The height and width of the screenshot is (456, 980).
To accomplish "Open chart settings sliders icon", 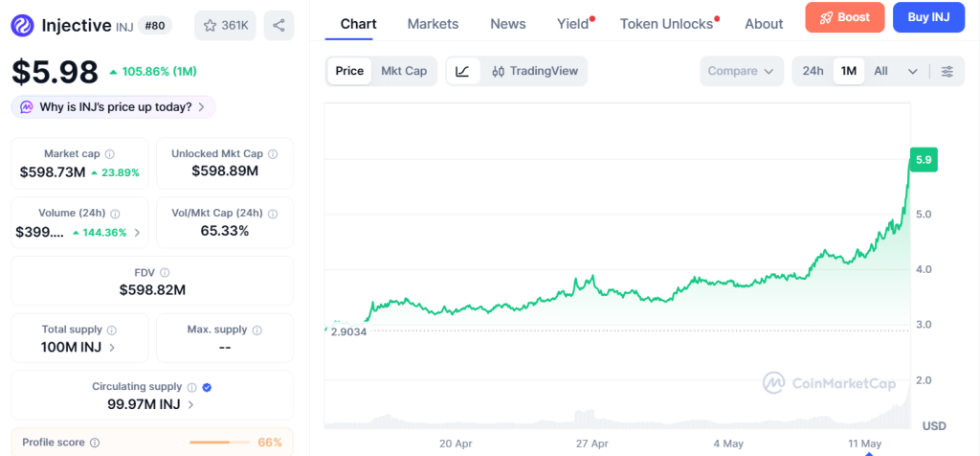I will tap(947, 71).
